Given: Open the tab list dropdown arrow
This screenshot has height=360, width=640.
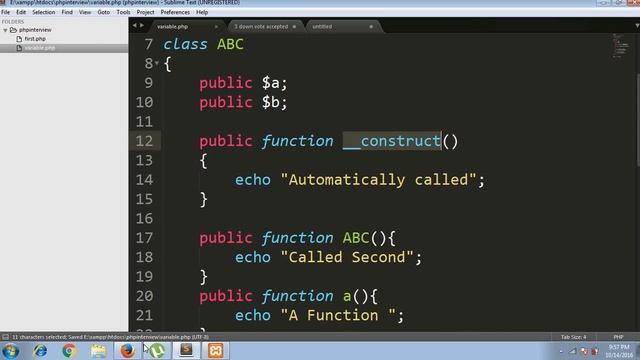Looking at the screenshot, I should (637, 26).
